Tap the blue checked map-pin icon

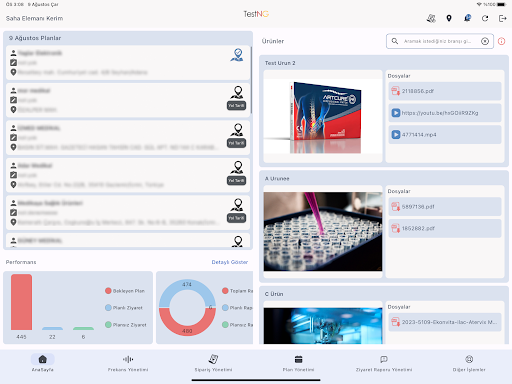pyautogui.click(x=237, y=55)
